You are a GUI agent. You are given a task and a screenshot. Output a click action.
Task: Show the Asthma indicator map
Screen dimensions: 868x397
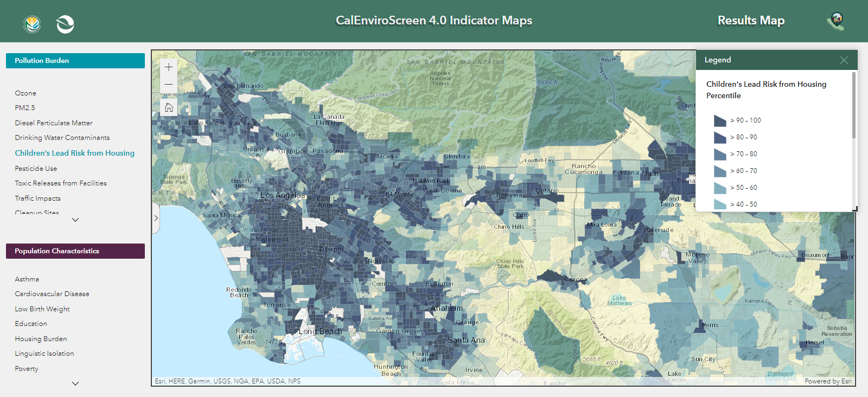(x=27, y=279)
